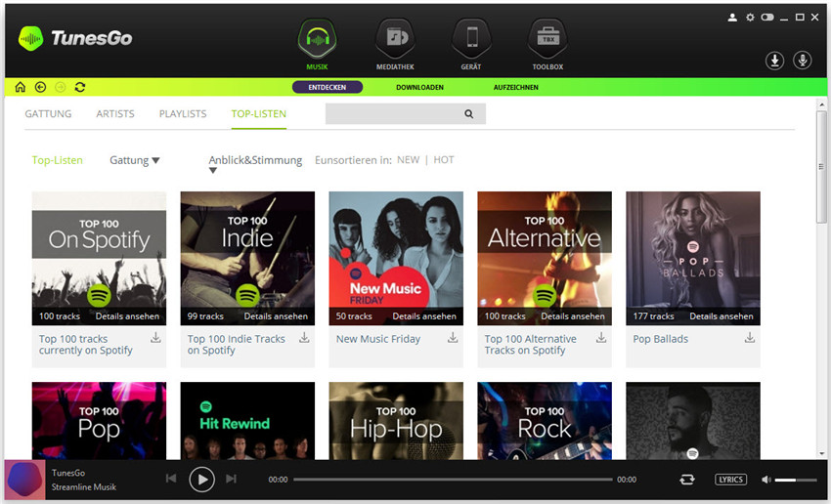This screenshot has height=504, width=831.
Task: Click the now-playing album art
Action: [x=24, y=480]
